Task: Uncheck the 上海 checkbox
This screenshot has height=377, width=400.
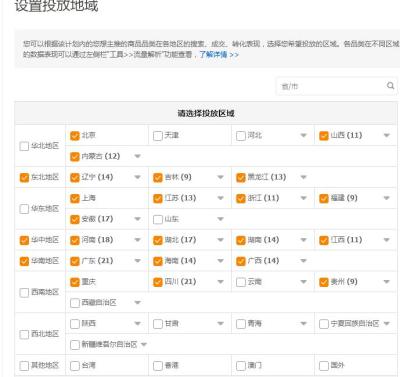Action: coord(75,198)
